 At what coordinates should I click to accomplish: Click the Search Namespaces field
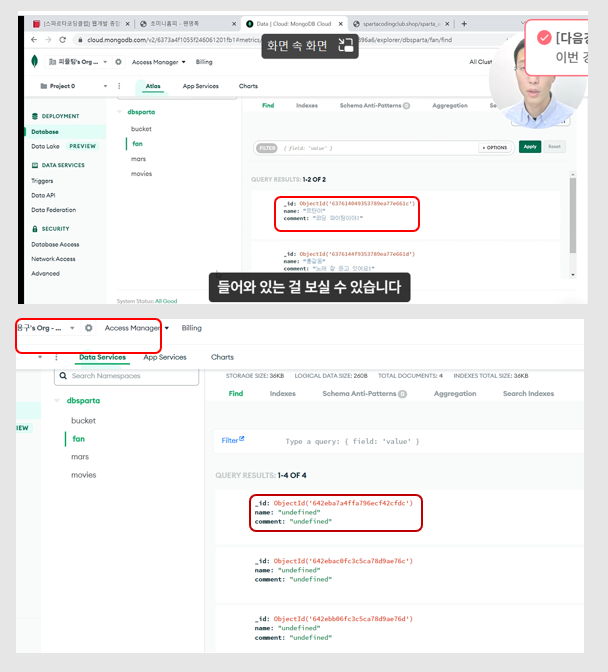coord(126,376)
